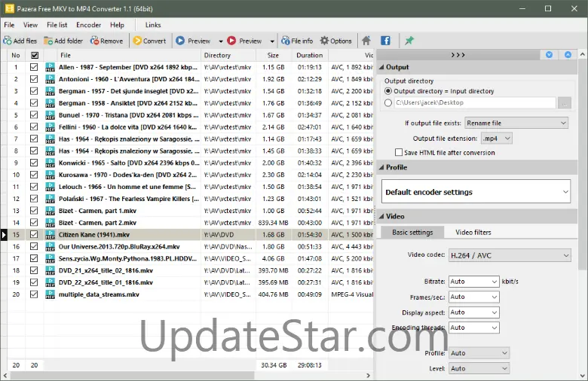Screen dimensions: 588x381
Task: Collapse the Video section
Action: point(381,216)
